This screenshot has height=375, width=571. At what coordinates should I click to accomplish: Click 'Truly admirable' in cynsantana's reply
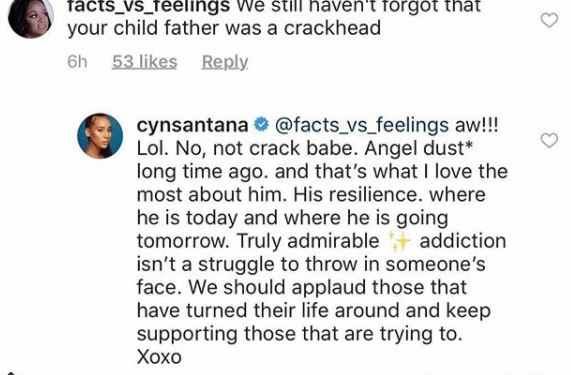(308, 241)
